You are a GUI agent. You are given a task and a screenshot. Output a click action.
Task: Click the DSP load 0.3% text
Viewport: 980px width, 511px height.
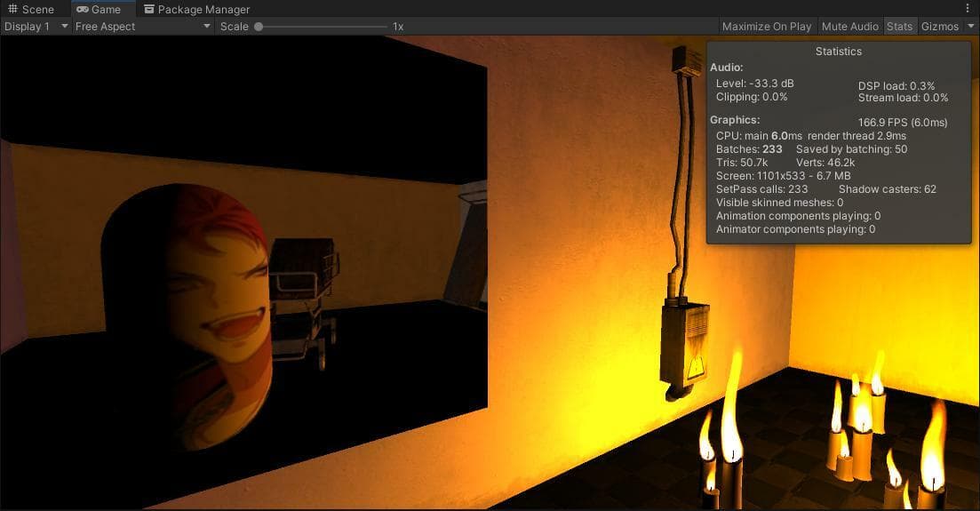tap(896, 85)
